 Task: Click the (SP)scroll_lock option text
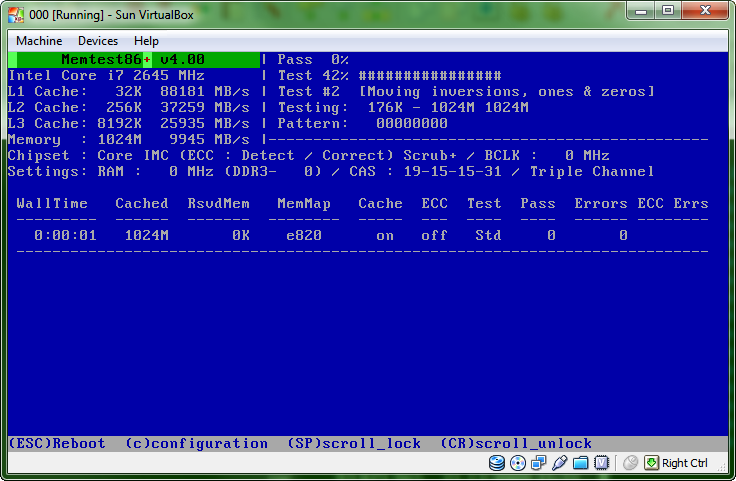point(354,443)
